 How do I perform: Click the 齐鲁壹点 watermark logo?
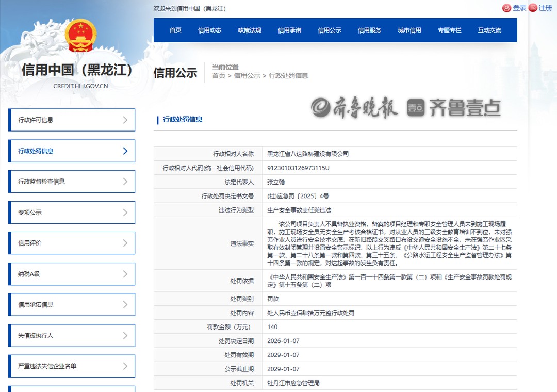tap(454, 108)
